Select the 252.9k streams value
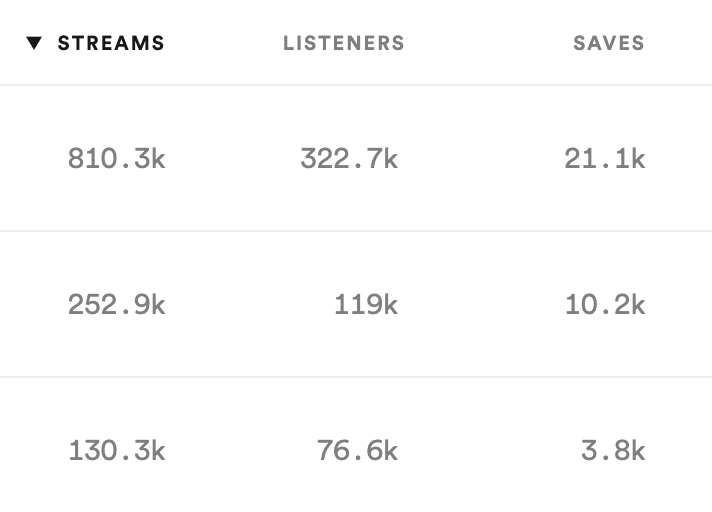Viewport: 712px width, 512px height. pos(117,305)
